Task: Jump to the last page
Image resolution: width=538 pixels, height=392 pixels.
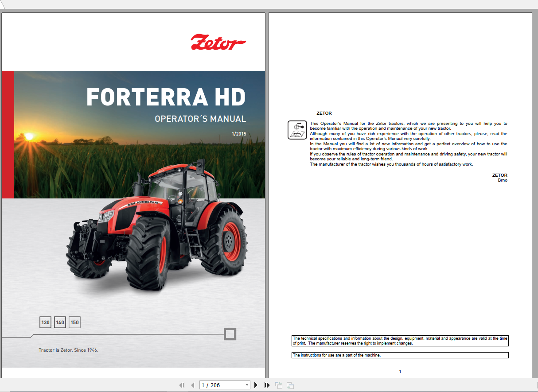Action: pyautogui.click(x=267, y=385)
